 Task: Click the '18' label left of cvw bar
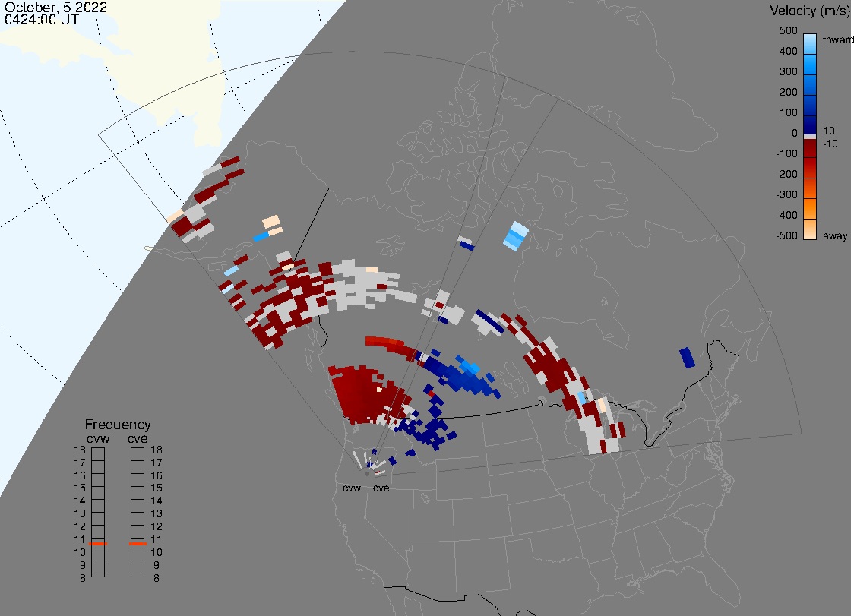(x=80, y=450)
